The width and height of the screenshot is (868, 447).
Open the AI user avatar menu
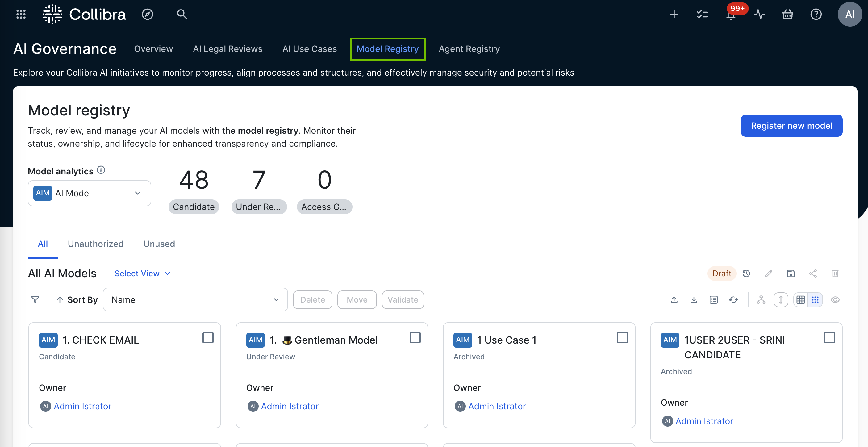tap(850, 14)
